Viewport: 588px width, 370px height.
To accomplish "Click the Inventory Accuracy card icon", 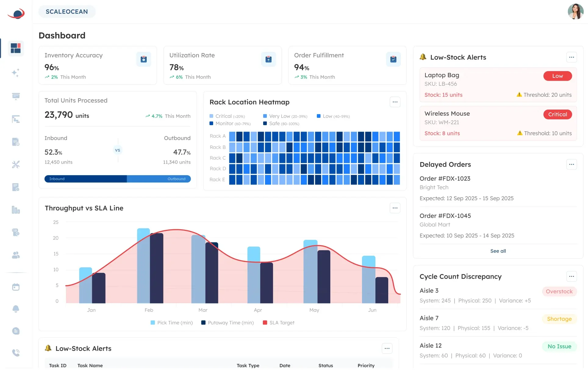I will (x=143, y=59).
